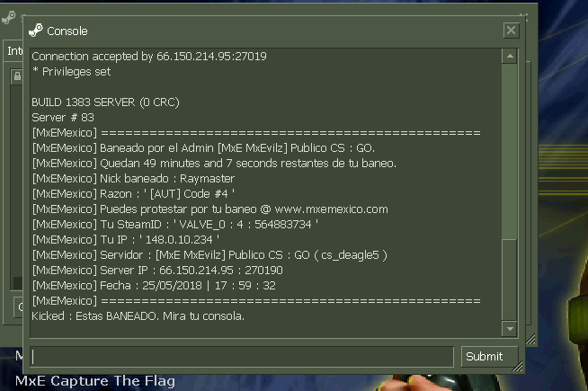Image resolution: width=588 pixels, height=391 pixels.
Task: Click the 'Kicked : Estas BANEADO' line
Action: coord(138,316)
